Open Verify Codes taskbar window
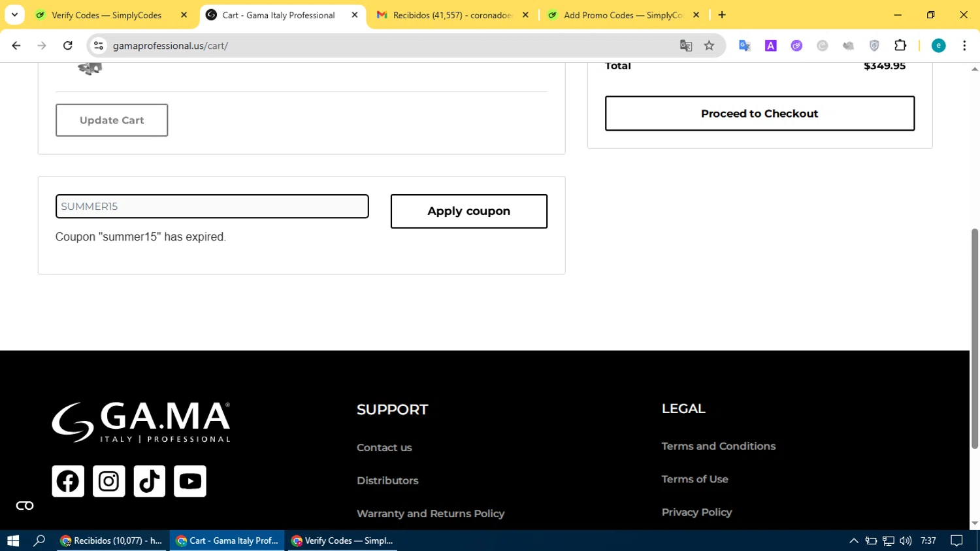980x551 pixels. (x=343, y=541)
